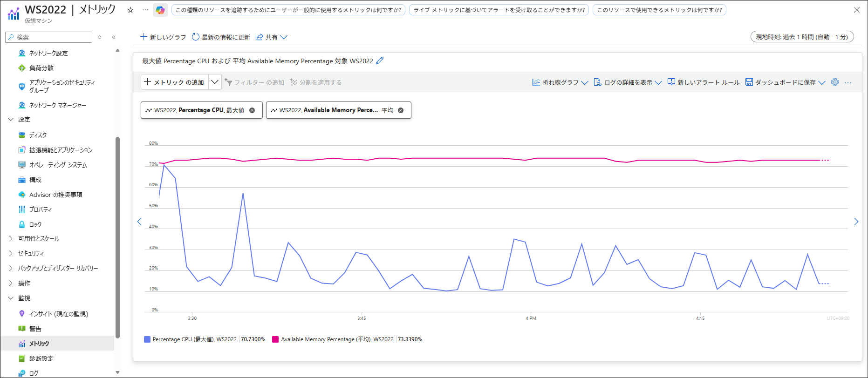Expand バックアップとディザスター リカバリー section
Screen dimensions: 868x378
pyautogui.click(x=11, y=268)
